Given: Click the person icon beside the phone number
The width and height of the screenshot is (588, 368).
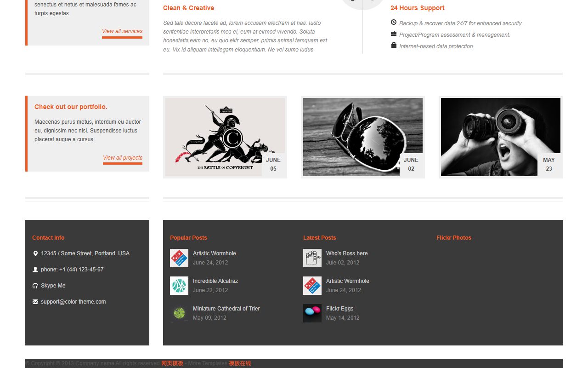Looking at the screenshot, I should click(35, 270).
